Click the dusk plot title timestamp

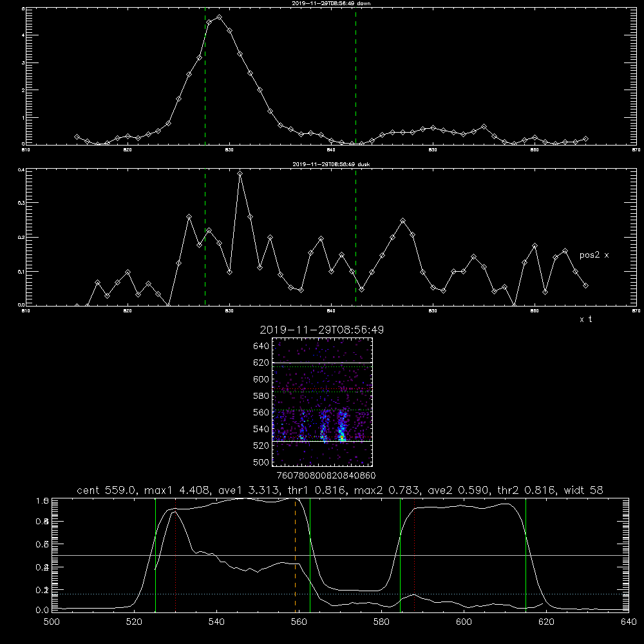tap(325, 164)
